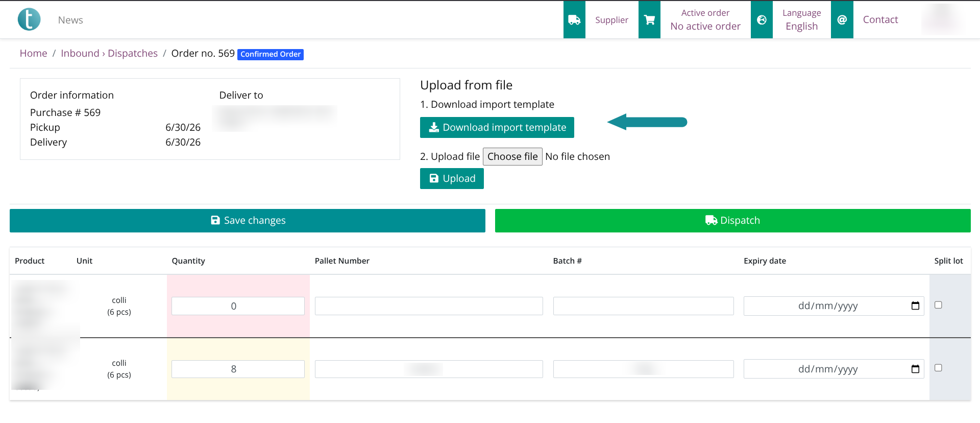Image resolution: width=980 pixels, height=423 pixels.
Task: Click the @ Contact icon
Action: (842, 19)
